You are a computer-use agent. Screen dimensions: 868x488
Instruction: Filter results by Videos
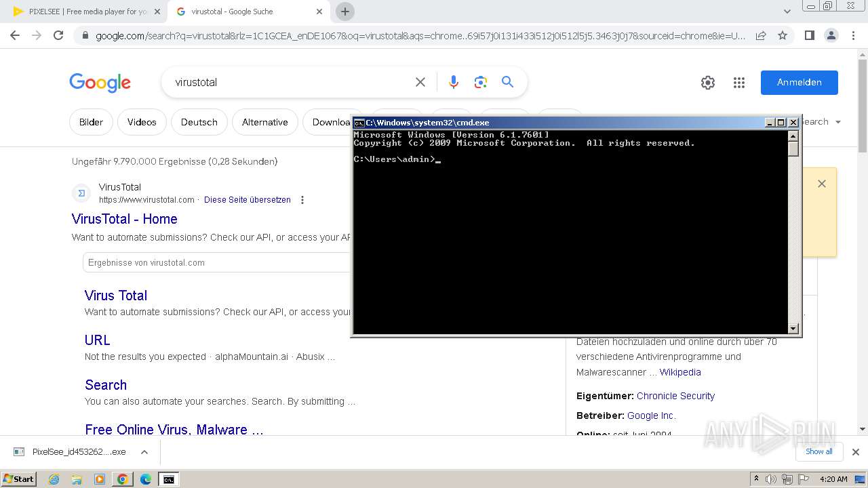coord(142,122)
